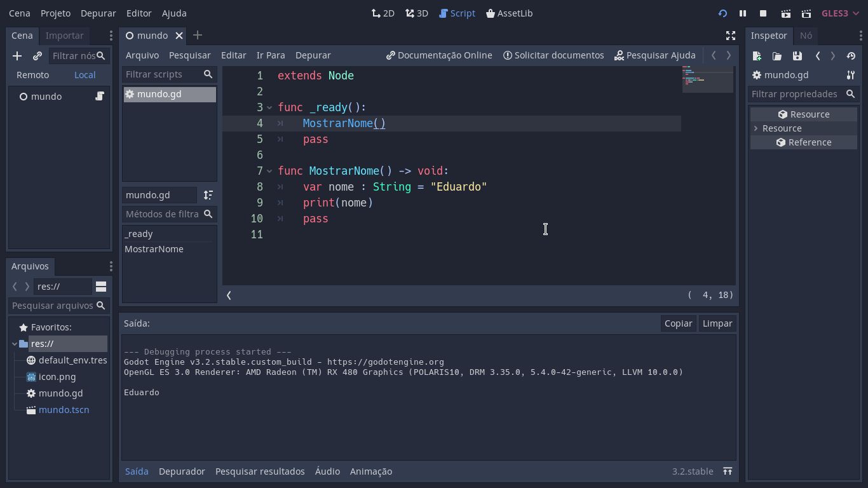Go to next script edit position
868x488 pixels.
[729, 55]
